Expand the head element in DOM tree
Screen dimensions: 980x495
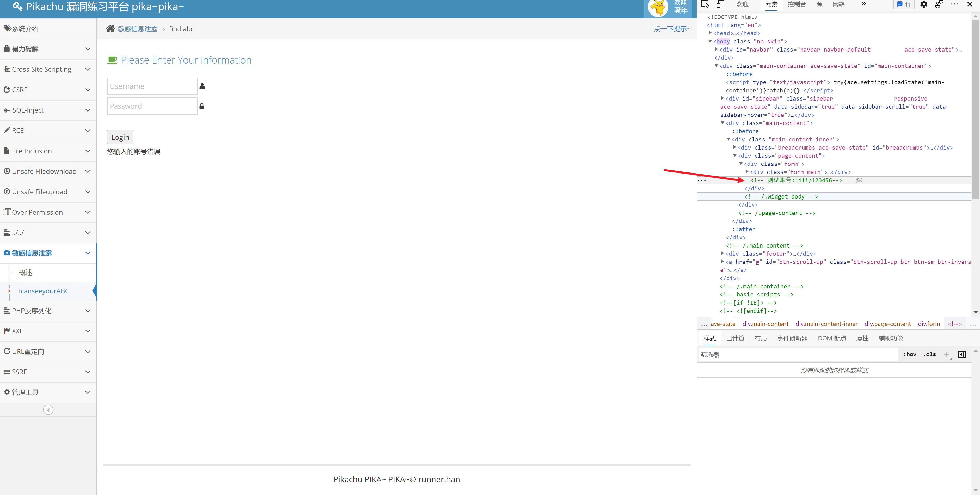click(x=710, y=33)
